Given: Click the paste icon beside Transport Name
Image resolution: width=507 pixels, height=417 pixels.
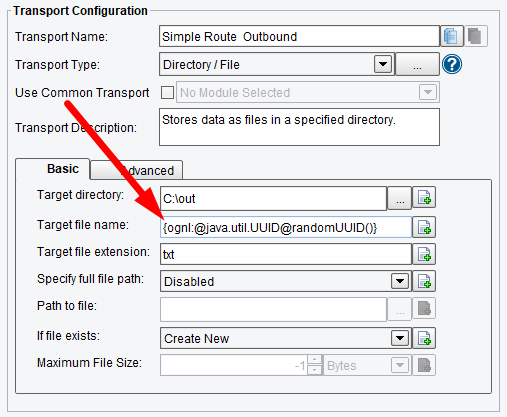Looking at the screenshot, I should pos(476,36).
